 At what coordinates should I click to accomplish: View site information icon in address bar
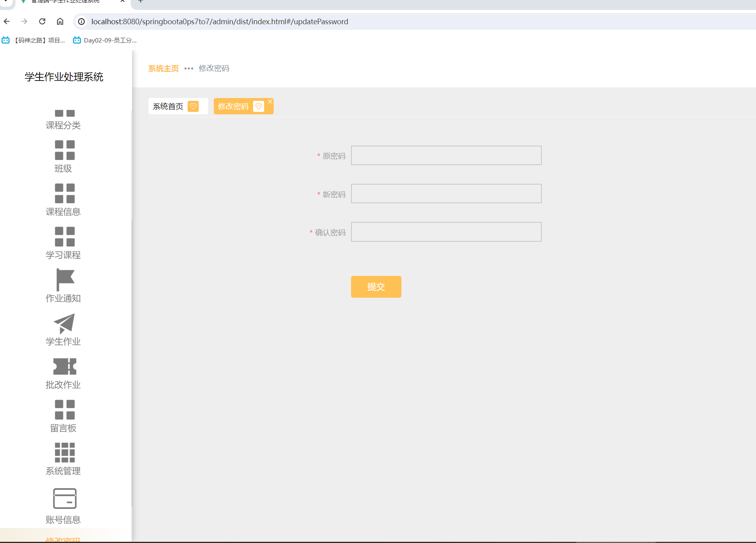(81, 21)
